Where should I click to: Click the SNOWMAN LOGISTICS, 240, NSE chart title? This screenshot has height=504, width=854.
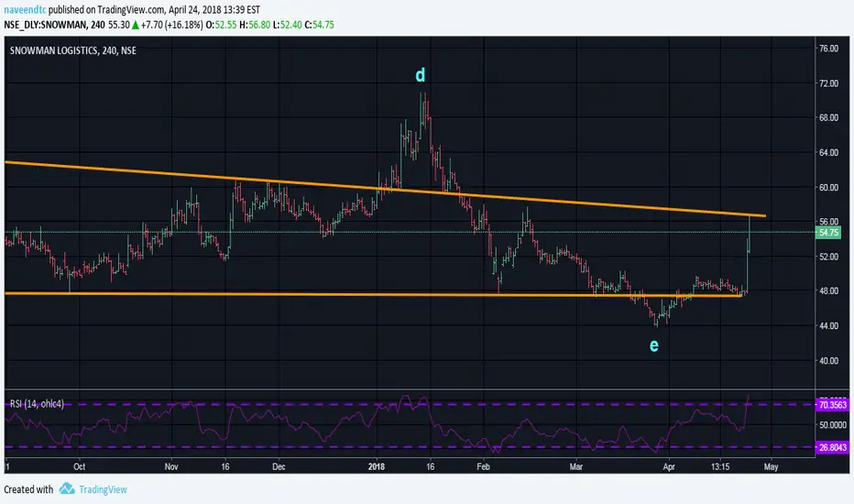coord(73,50)
